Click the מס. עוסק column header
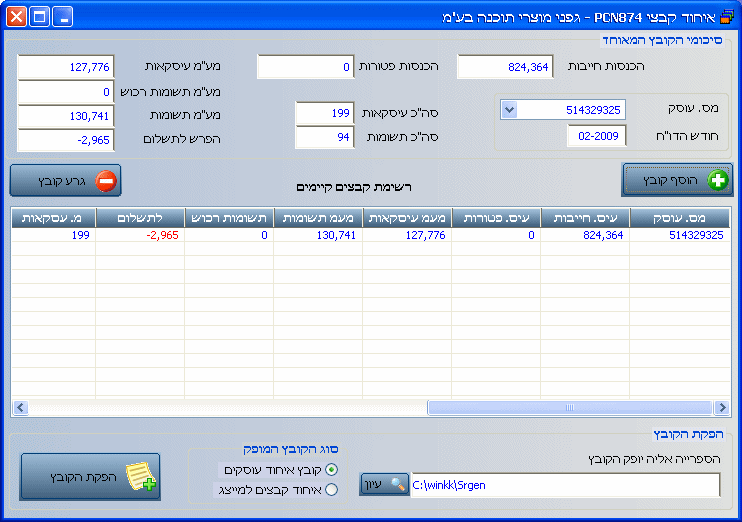Viewport: 742px width, 522px height. tap(683, 217)
